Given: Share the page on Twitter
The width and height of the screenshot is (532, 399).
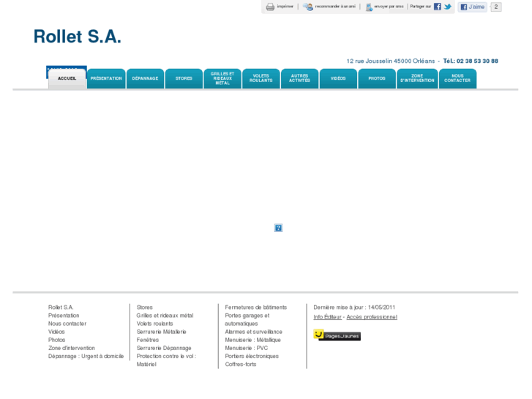Looking at the screenshot, I should click(x=448, y=7).
